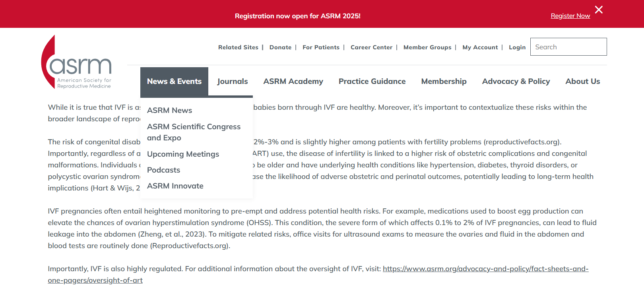This screenshot has height=303, width=644.
Task: Open the Practice Guidance menu
Action: click(x=372, y=82)
